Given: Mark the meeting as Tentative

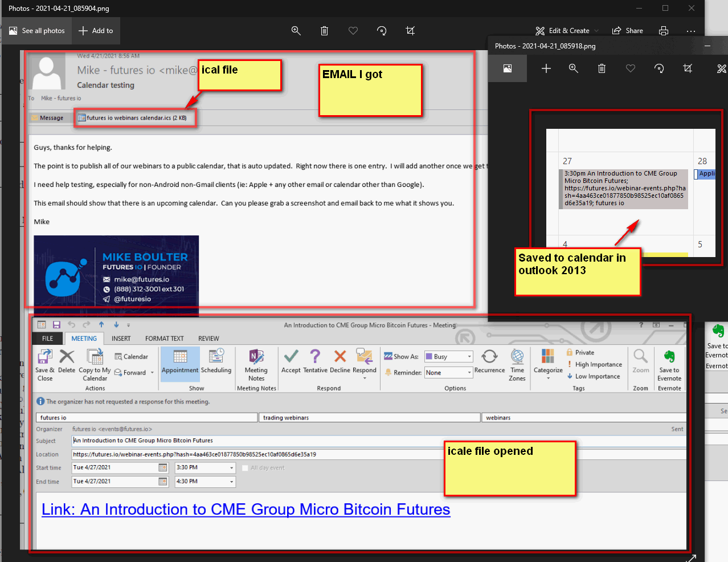Looking at the screenshot, I should tap(315, 361).
